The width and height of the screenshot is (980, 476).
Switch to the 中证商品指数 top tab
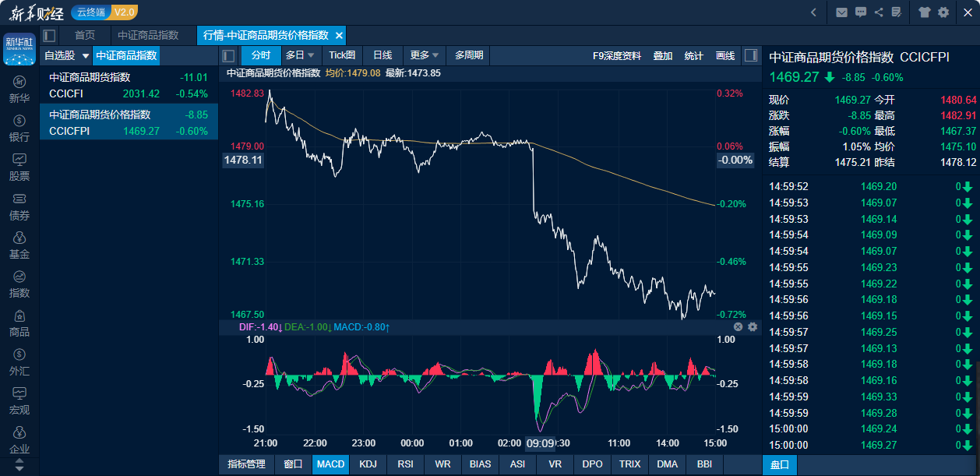148,35
